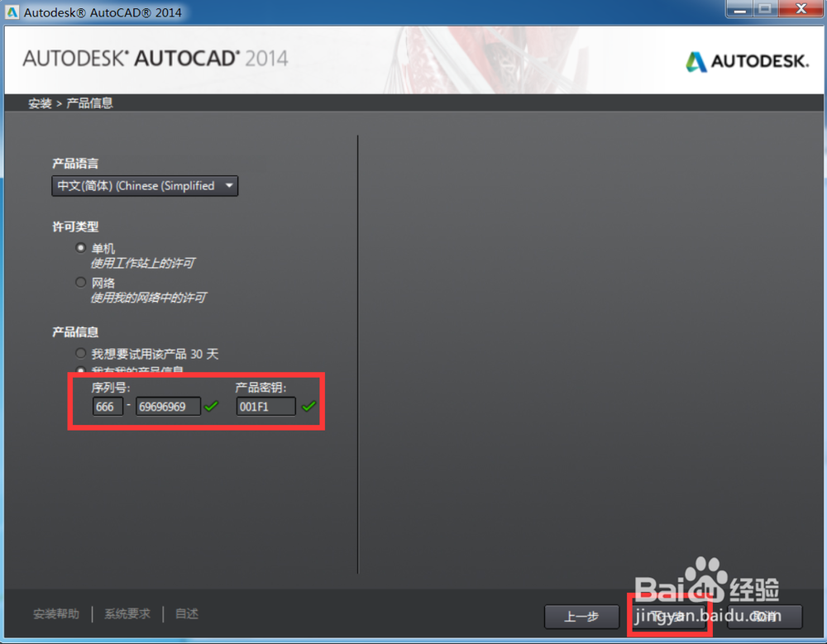
Task: Click the green checkmark beside the product key
Action: [307, 406]
